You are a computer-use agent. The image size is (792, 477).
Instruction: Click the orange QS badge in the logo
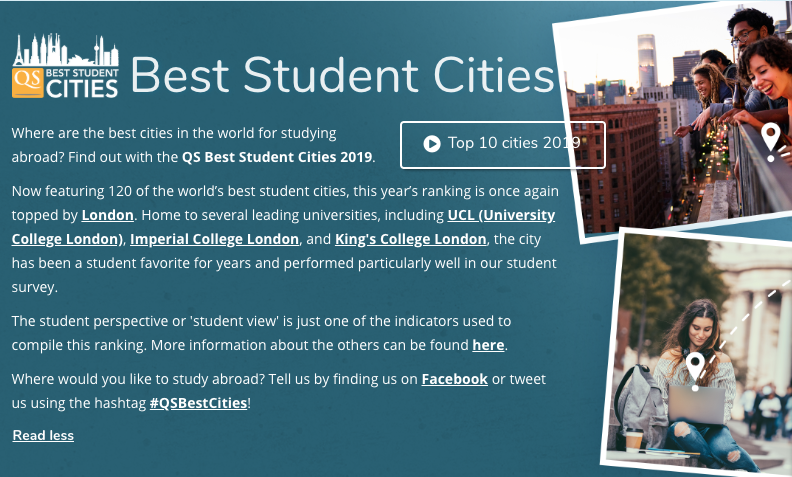click(25, 81)
